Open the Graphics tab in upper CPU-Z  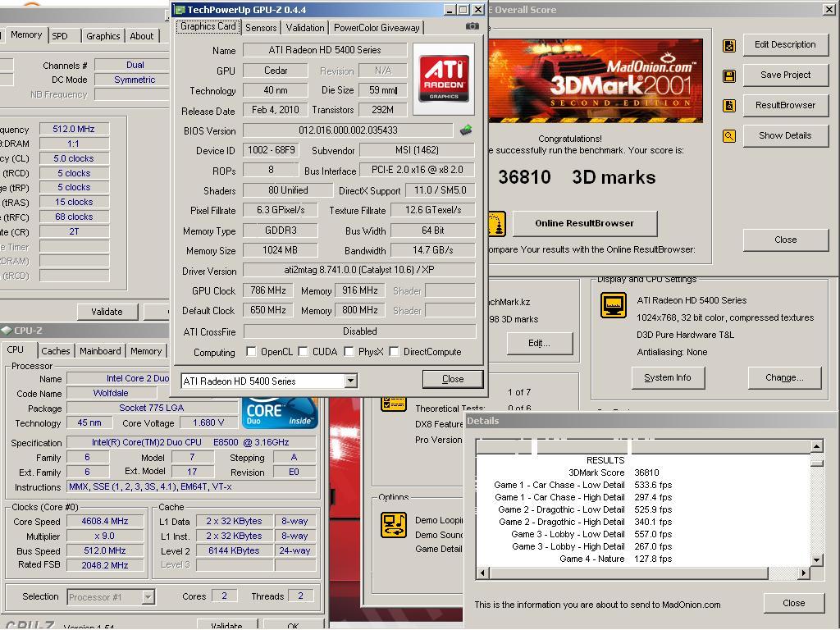point(103,36)
